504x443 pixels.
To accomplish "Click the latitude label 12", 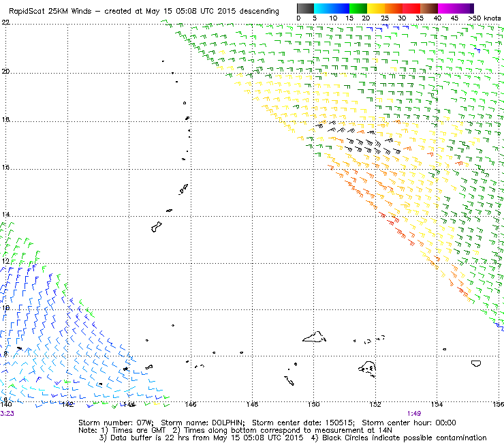I will tap(5, 261).
